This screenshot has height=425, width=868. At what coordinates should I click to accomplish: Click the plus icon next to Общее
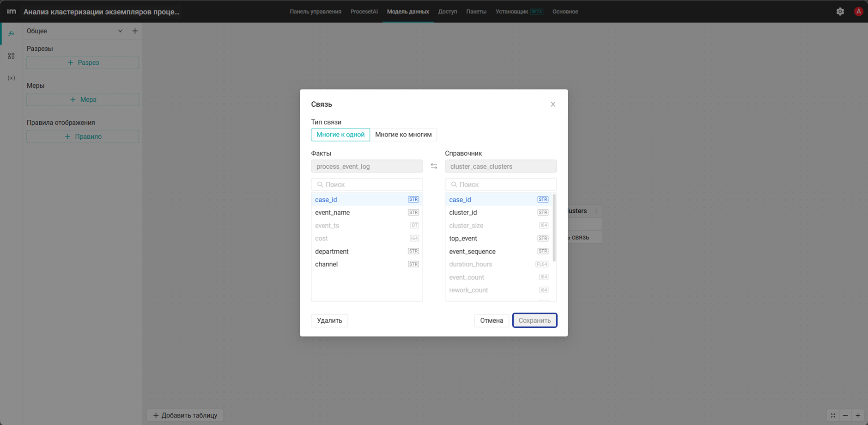point(135,31)
